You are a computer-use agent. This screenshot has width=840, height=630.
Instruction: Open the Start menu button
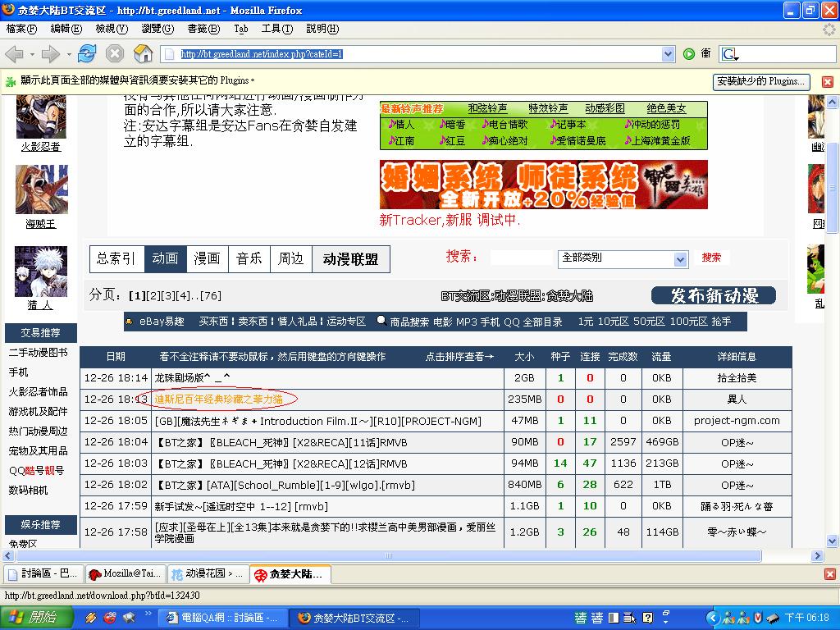tap(33, 617)
